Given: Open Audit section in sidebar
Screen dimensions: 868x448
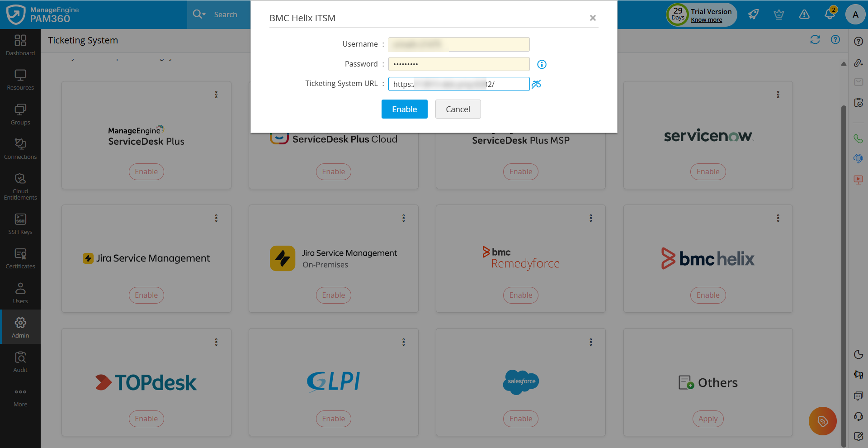Looking at the screenshot, I should click(x=20, y=362).
